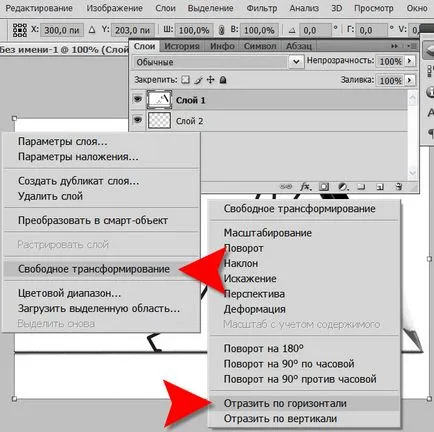This screenshot has height=432, width=434.
Task: Switch to the История tab
Action: point(182,46)
